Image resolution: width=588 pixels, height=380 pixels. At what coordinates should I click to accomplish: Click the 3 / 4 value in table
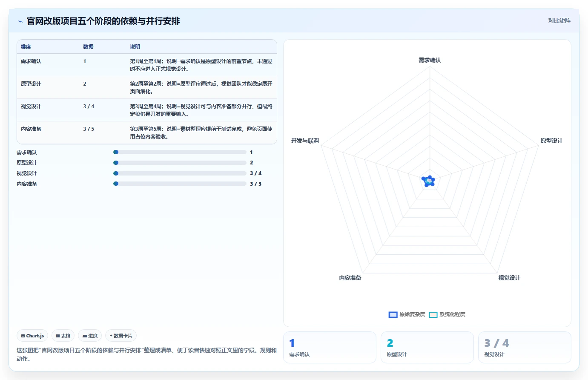click(89, 107)
